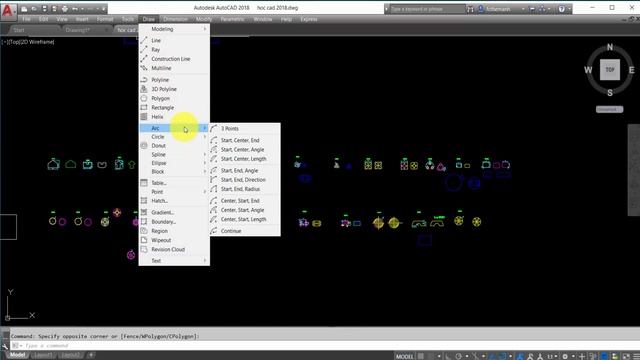Expand the Quick Access toolbar customize dropdown

coord(103,9)
